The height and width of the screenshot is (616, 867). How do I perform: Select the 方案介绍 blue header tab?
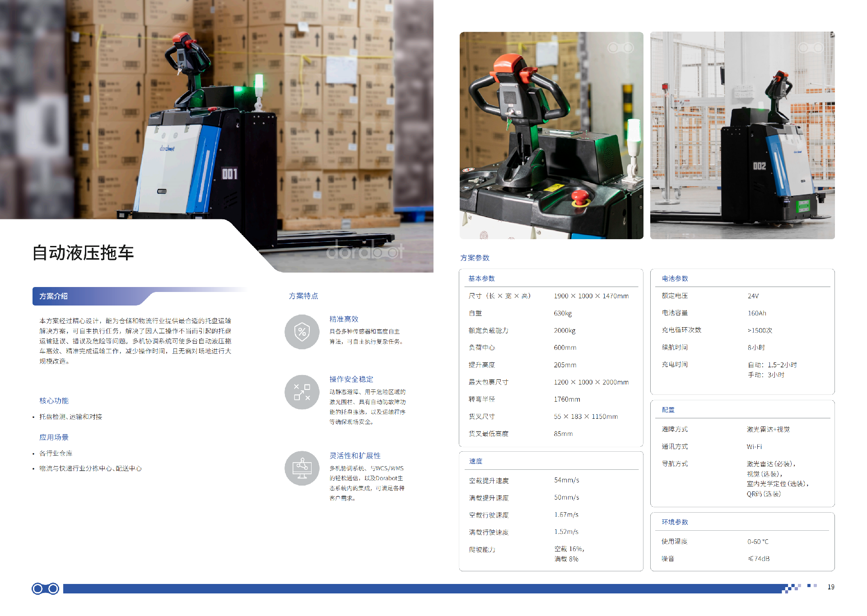click(54, 296)
